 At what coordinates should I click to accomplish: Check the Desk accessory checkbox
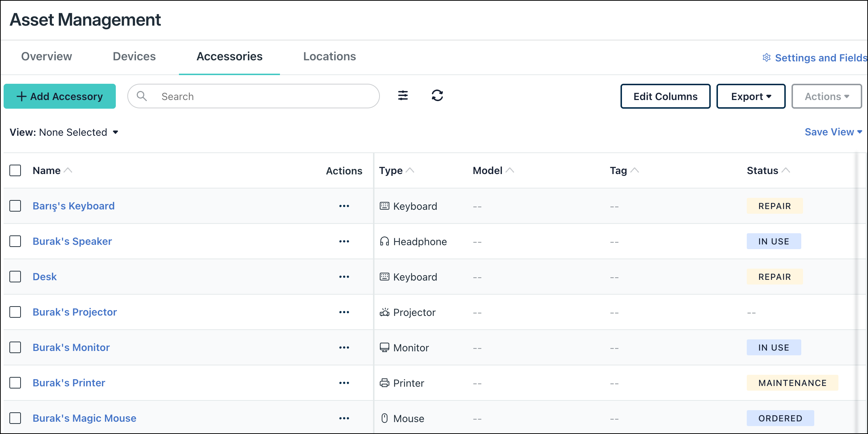(15, 277)
